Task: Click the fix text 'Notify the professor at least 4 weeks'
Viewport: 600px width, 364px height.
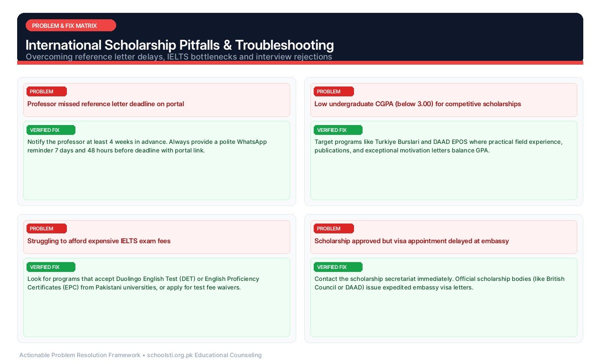Action: (147, 146)
